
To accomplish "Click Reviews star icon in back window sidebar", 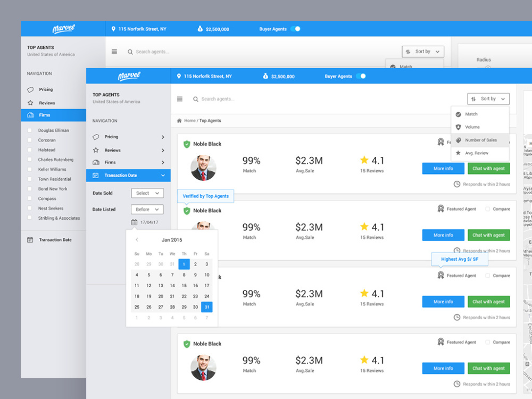I will [30, 103].
